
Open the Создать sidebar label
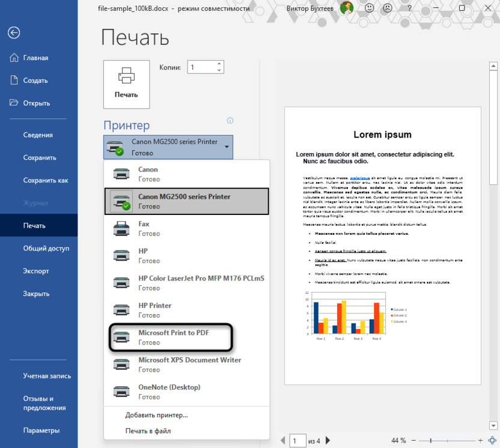tap(35, 80)
